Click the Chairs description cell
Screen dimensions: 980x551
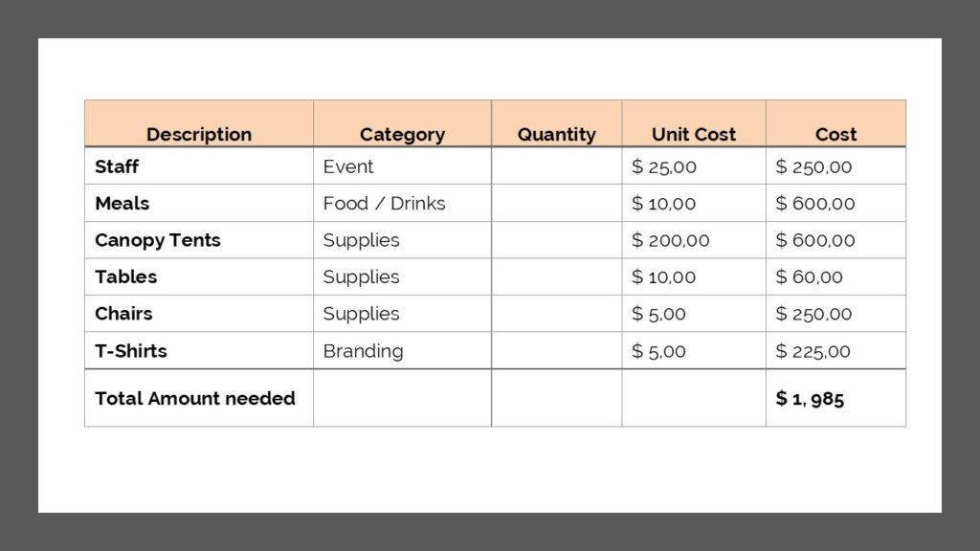pos(199,314)
